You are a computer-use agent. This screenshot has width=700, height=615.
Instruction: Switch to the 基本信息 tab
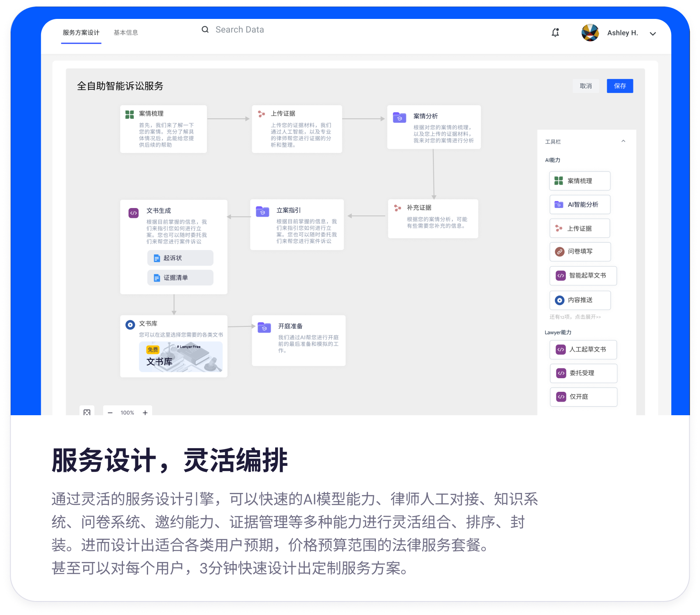click(x=126, y=32)
